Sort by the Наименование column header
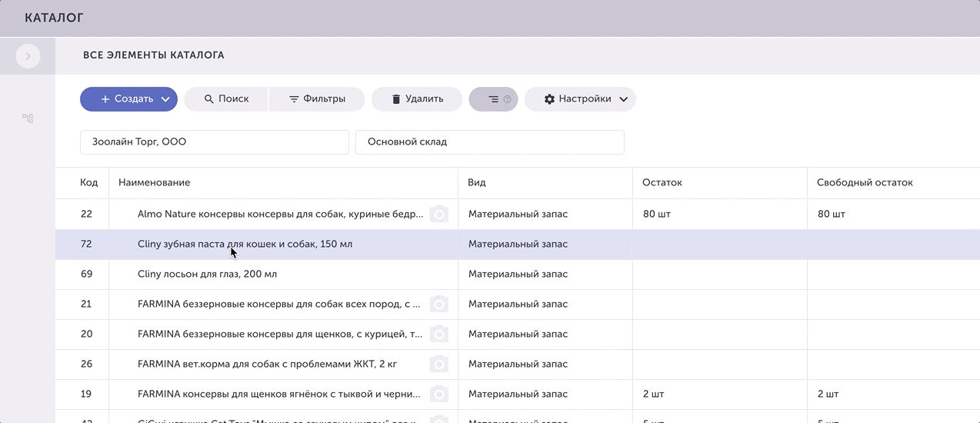 click(154, 183)
